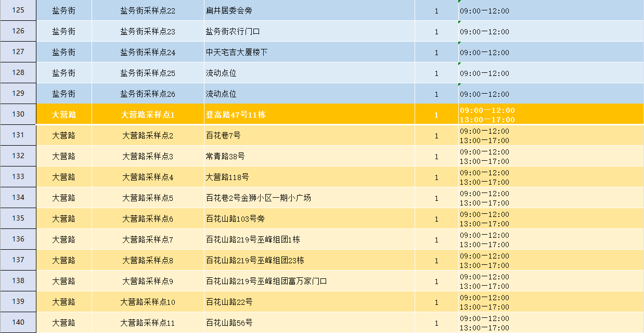Select row header 140
644x333 pixels.
18,323
